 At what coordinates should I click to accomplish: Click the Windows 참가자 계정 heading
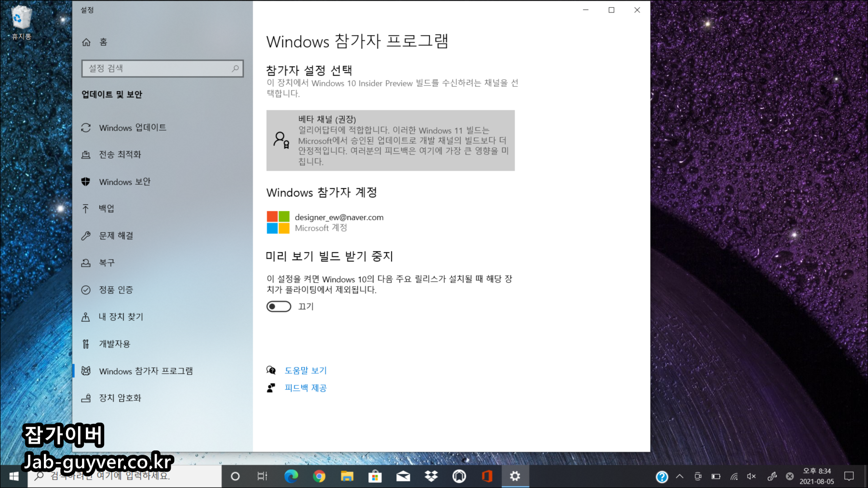(x=322, y=193)
